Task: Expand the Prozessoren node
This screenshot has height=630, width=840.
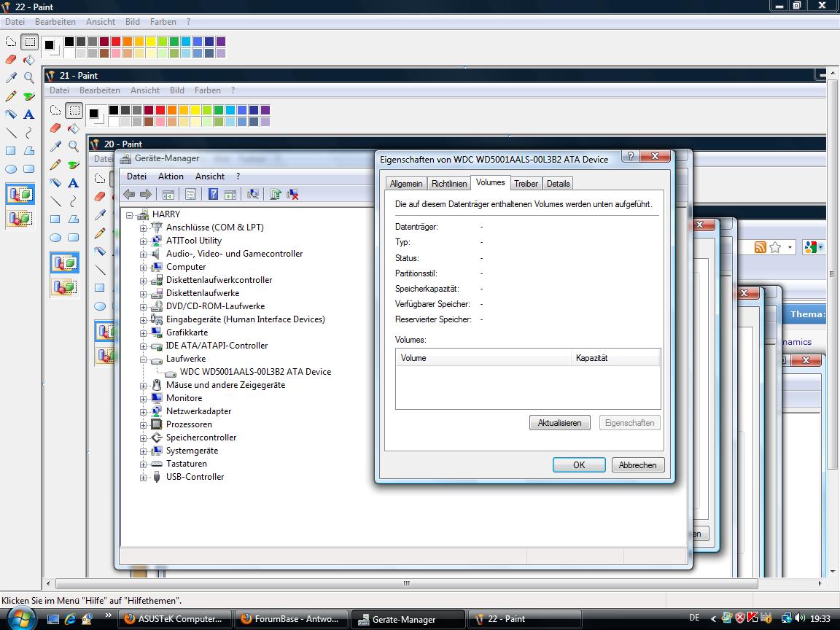Action: pos(143,425)
